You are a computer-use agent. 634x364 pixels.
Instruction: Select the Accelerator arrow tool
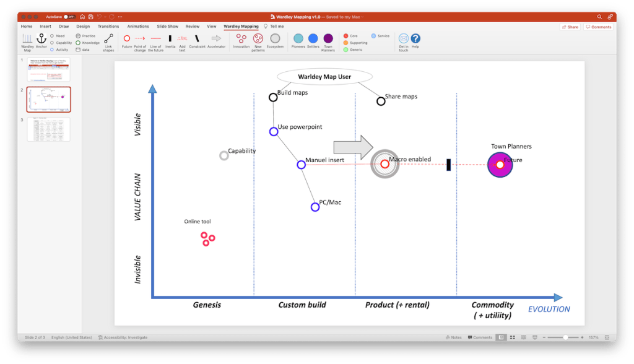pyautogui.click(x=216, y=40)
